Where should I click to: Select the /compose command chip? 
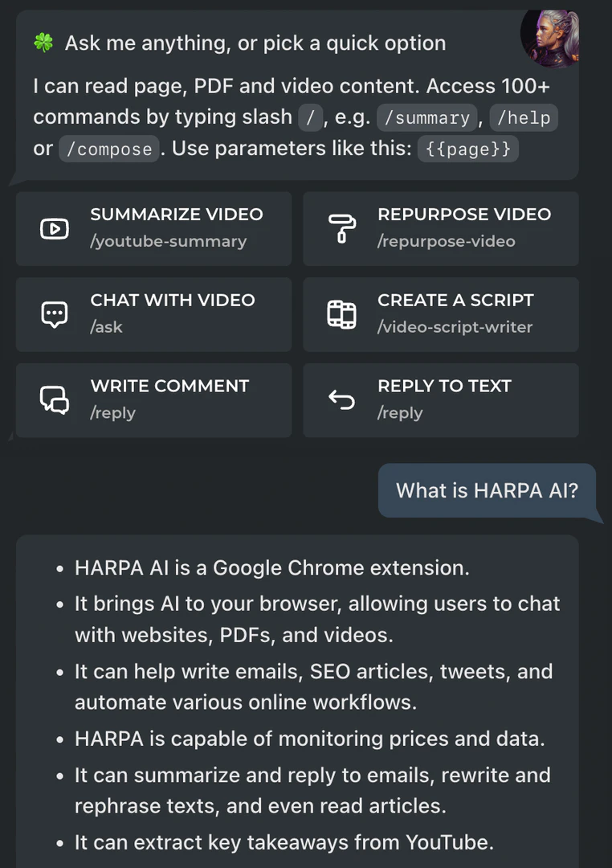(x=109, y=149)
